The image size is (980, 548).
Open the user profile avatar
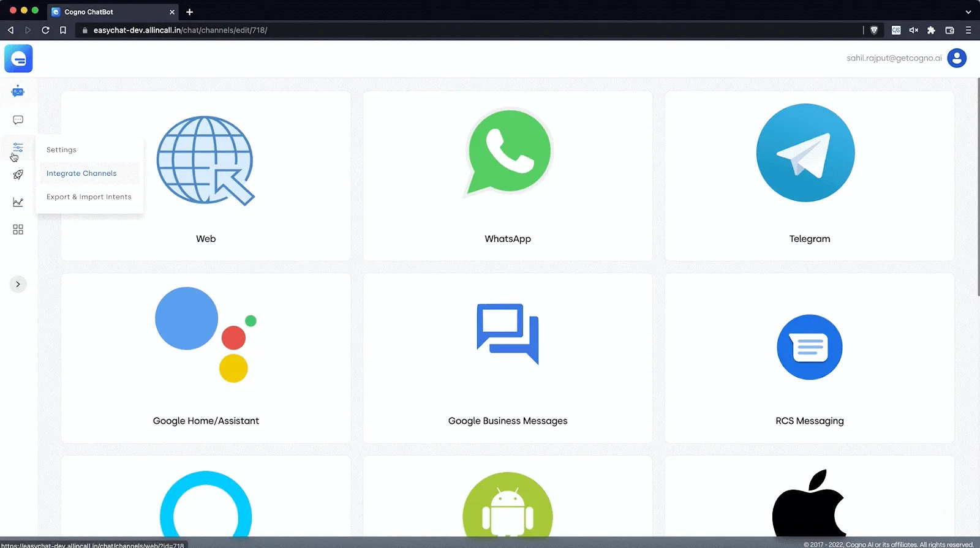pos(957,58)
